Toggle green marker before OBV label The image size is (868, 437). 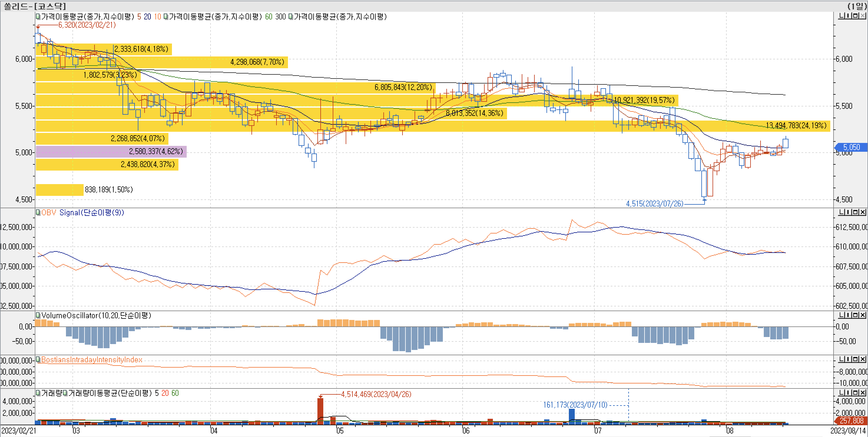(38, 212)
